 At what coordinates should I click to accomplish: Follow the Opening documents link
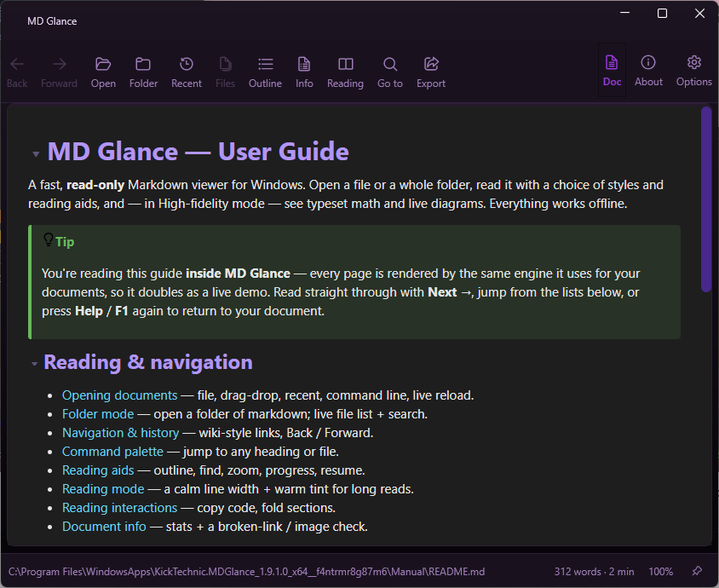[119, 395]
